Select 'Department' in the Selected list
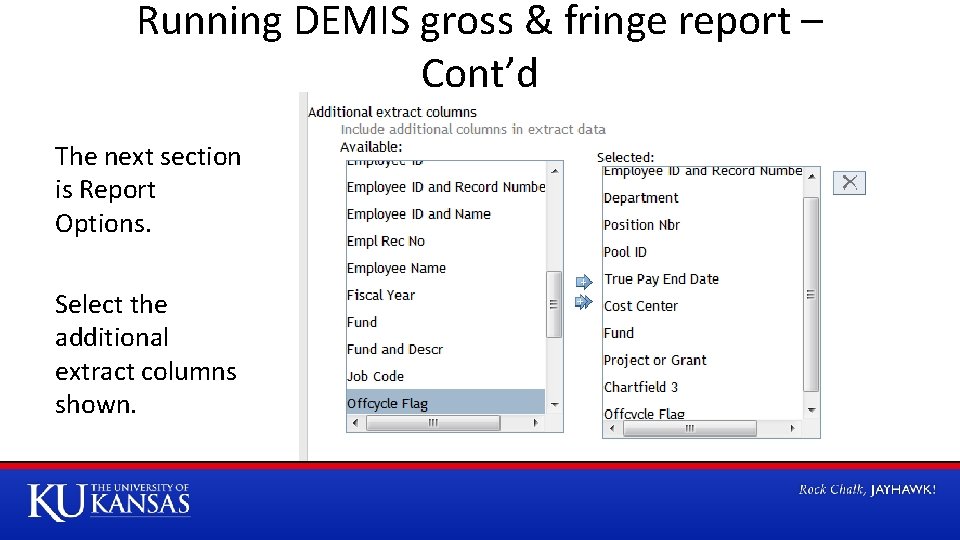 (x=703, y=198)
